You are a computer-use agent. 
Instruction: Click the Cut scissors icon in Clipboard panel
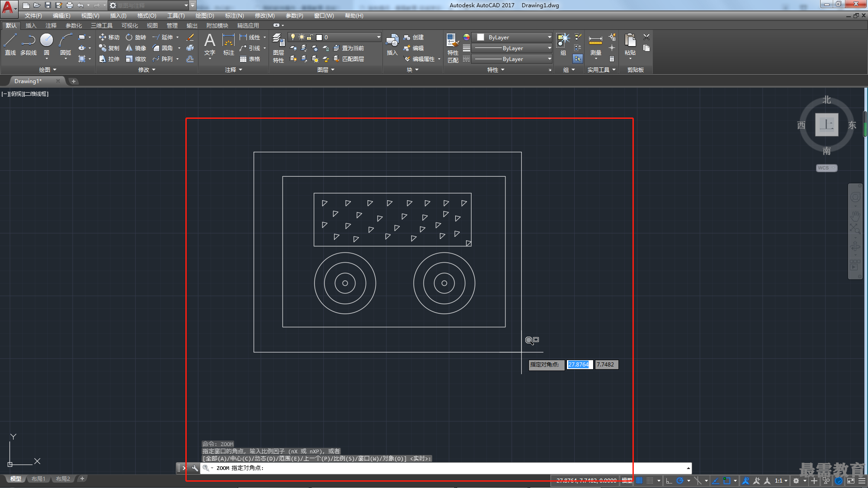tap(646, 37)
